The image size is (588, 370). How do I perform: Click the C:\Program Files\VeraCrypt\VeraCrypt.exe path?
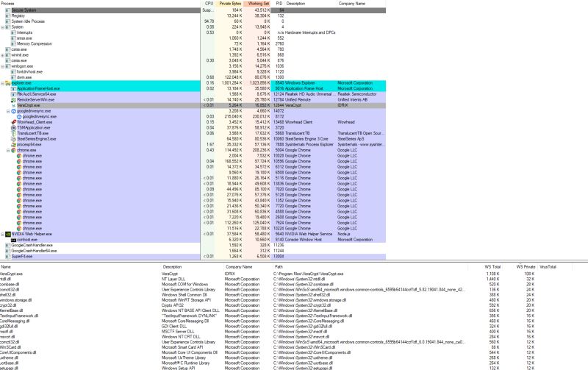pyautogui.click(x=308, y=274)
